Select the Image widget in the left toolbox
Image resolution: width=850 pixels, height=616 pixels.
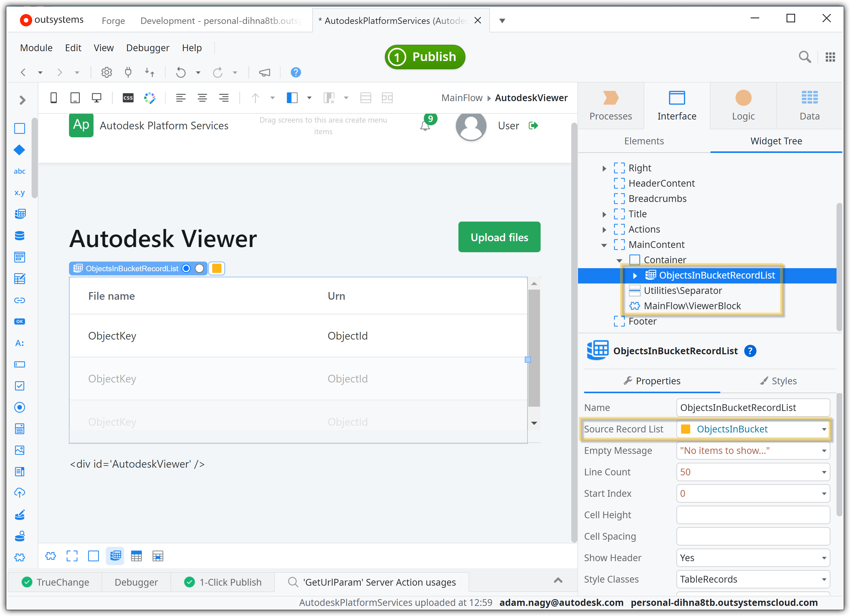click(20, 451)
